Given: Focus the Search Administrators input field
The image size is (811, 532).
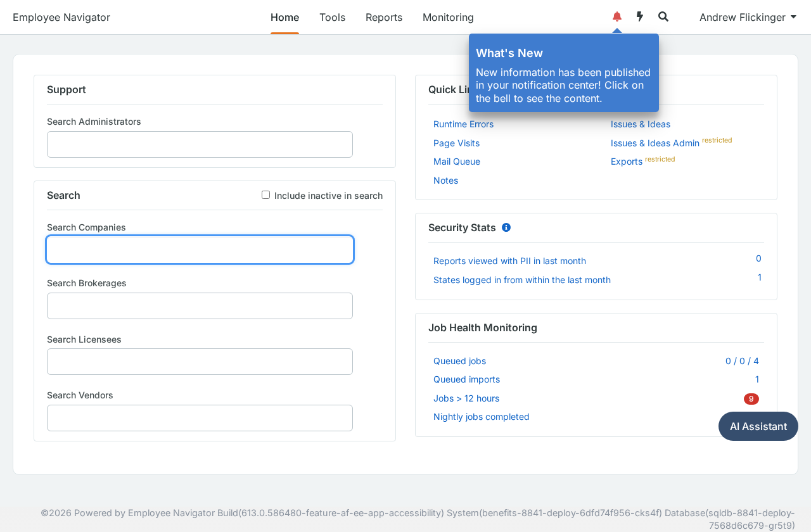Looking at the screenshot, I should pos(200,144).
